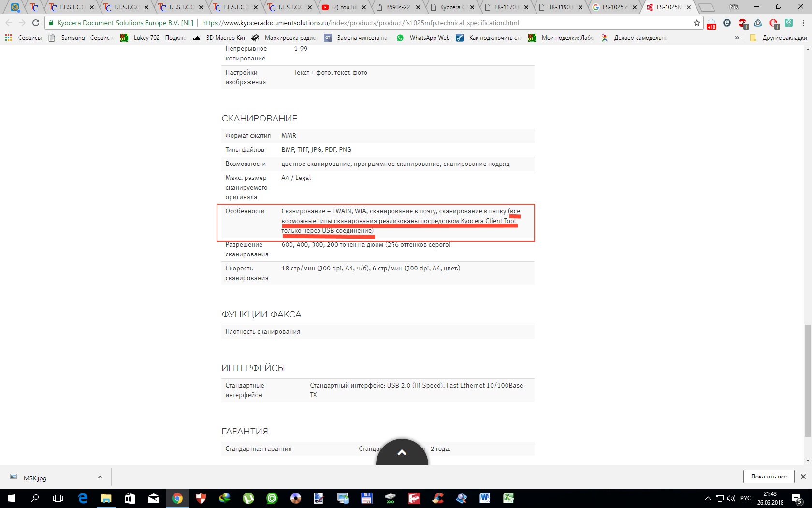812x508 pixels.
Task: Bookmark this page with the star icon
Action: click(696, 23)
